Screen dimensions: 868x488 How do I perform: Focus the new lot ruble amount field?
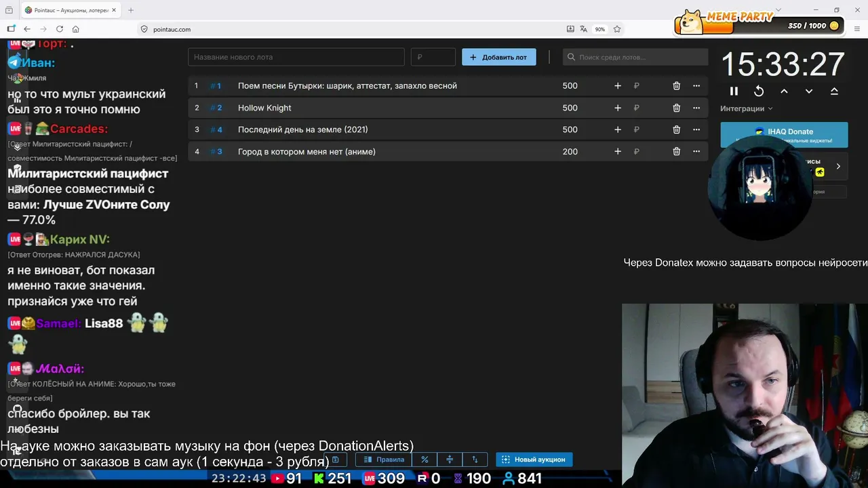(433, 57)
